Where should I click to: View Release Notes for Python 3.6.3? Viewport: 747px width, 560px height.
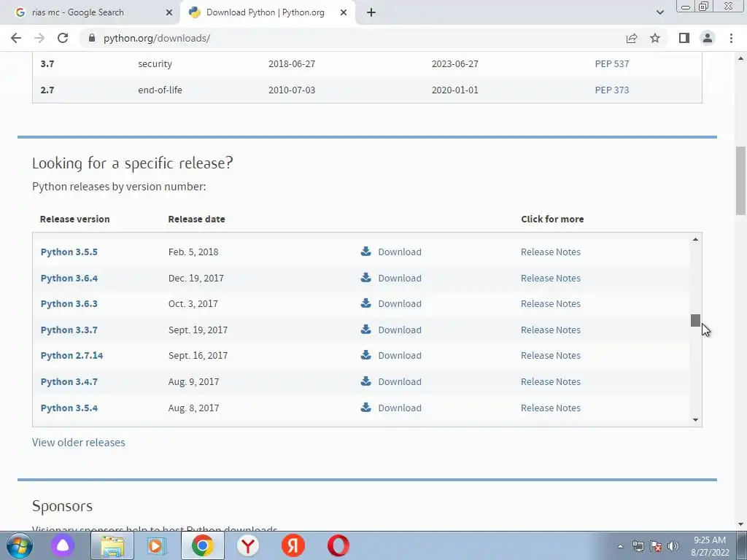coord(551,304)
